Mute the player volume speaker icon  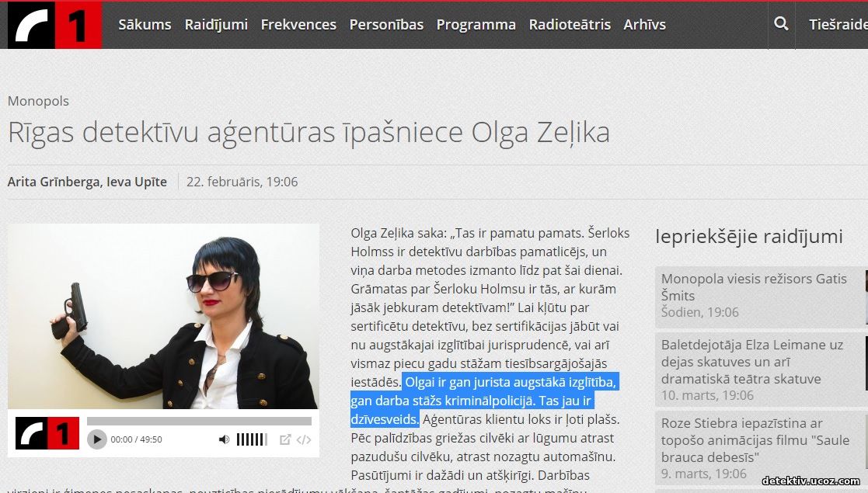pyautogui.click(x=224, y=439)
